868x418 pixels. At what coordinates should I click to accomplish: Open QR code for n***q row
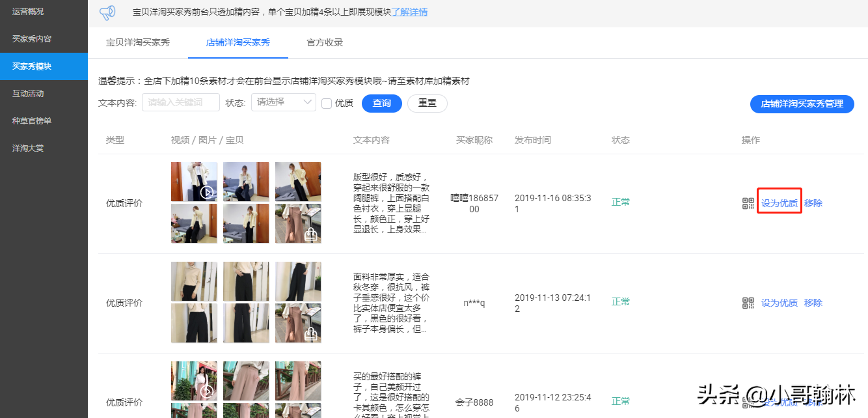pos(748,303)
